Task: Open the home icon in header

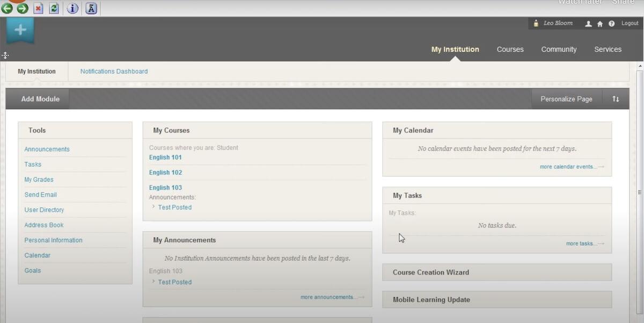Action: [x=600, y=24]
